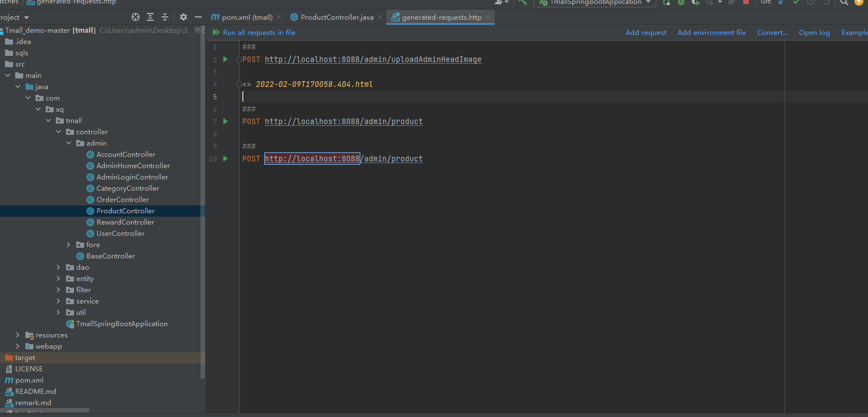Click the fold marker on line 4

click(x=239, y=84)
